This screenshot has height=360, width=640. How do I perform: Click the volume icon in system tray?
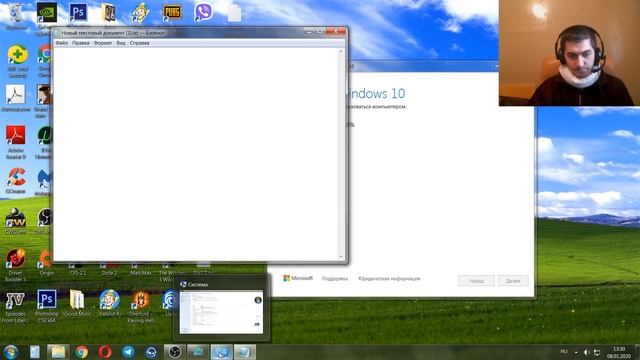[587, 352]
